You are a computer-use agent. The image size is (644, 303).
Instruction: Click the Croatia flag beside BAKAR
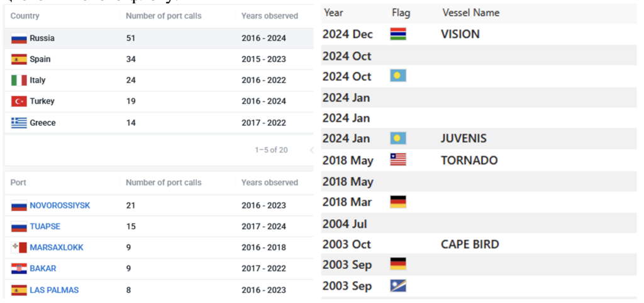coord(19,268)
